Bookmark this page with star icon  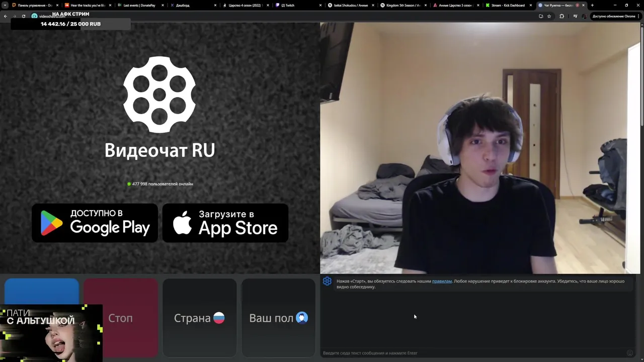pyautogui.click(x=549, y=16)
